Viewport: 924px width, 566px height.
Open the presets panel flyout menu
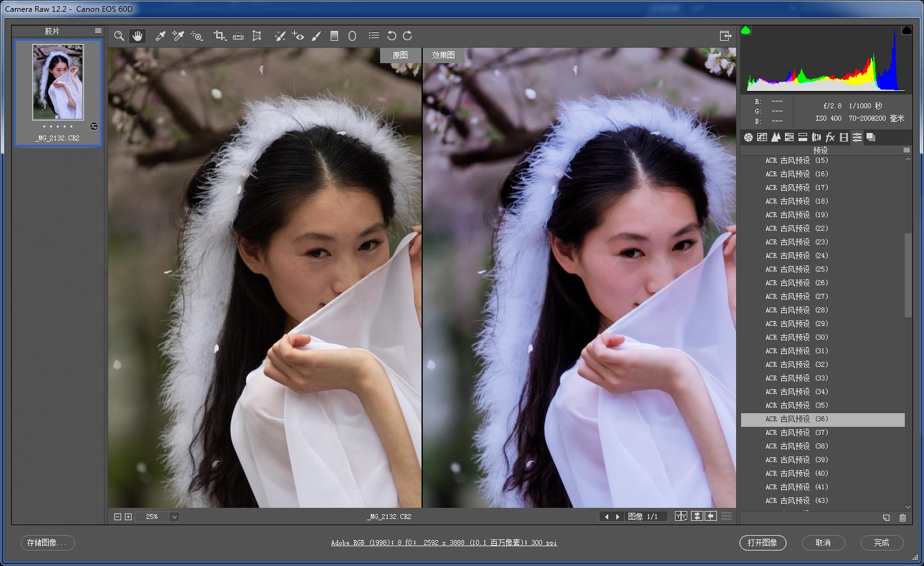(906, 150)
